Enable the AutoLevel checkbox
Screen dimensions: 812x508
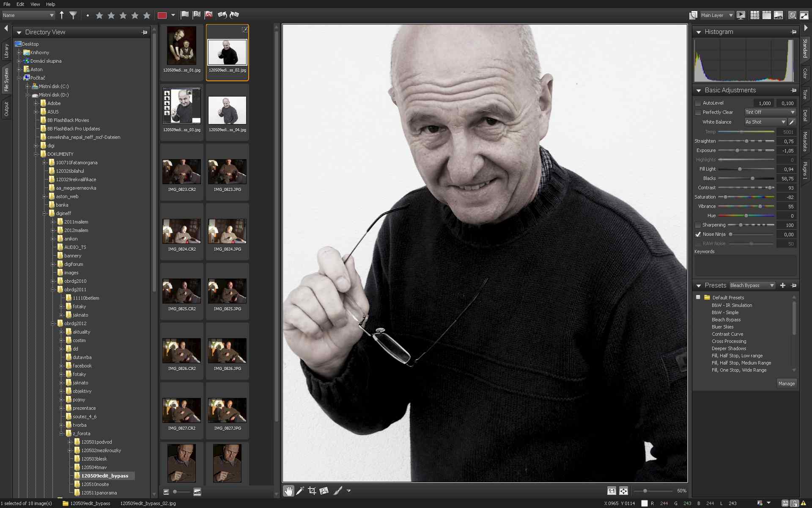[698, 103]
